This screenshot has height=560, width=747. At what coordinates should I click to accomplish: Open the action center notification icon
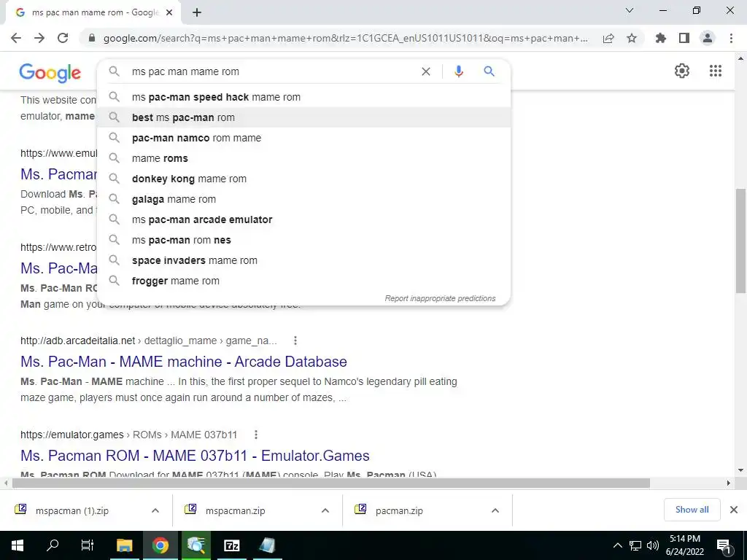[x=724, y=545]
